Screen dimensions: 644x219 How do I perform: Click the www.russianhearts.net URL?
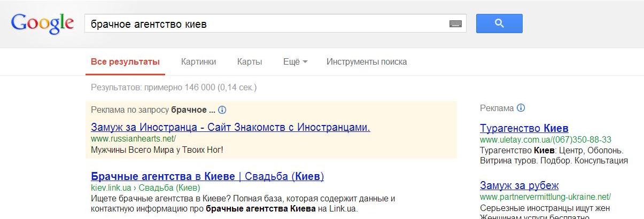pyautogui.click(x=133, y=138)
